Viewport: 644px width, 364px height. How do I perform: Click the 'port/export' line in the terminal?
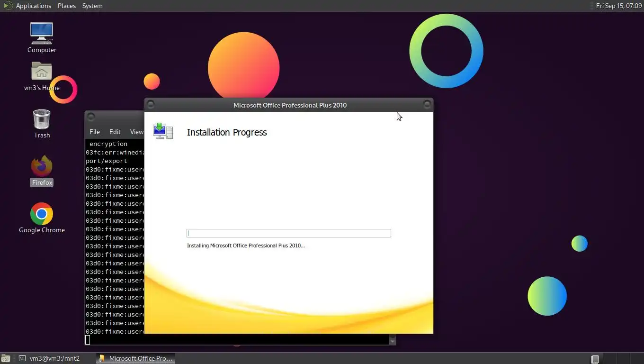107,161
